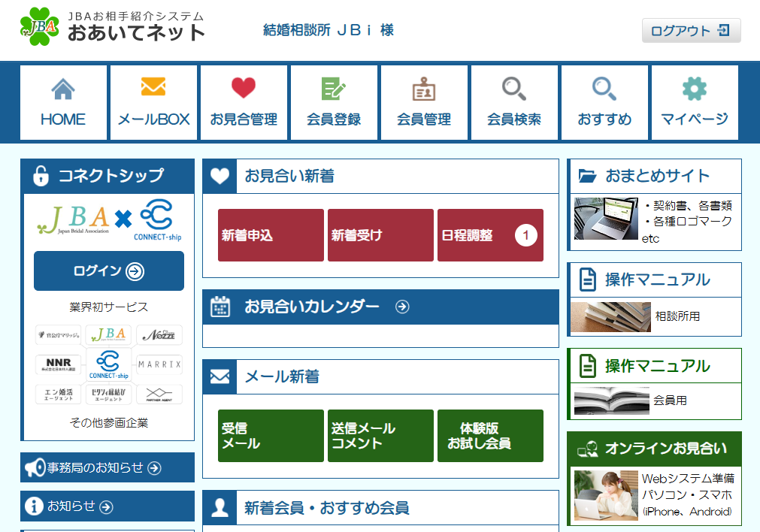760x532 pixels.
Task: Click the おすすめ search icon
Action: (604, 89)
